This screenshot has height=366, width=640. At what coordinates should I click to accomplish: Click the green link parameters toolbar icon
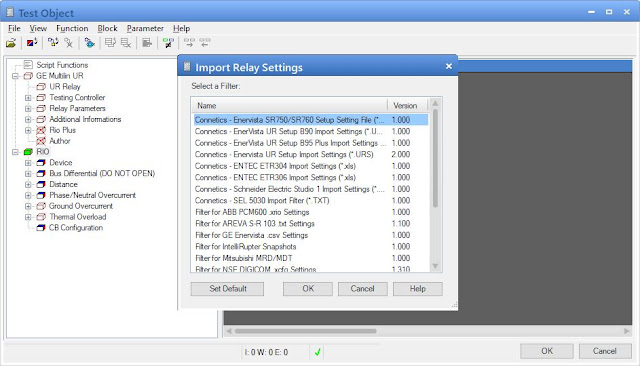tap(168, 42)
